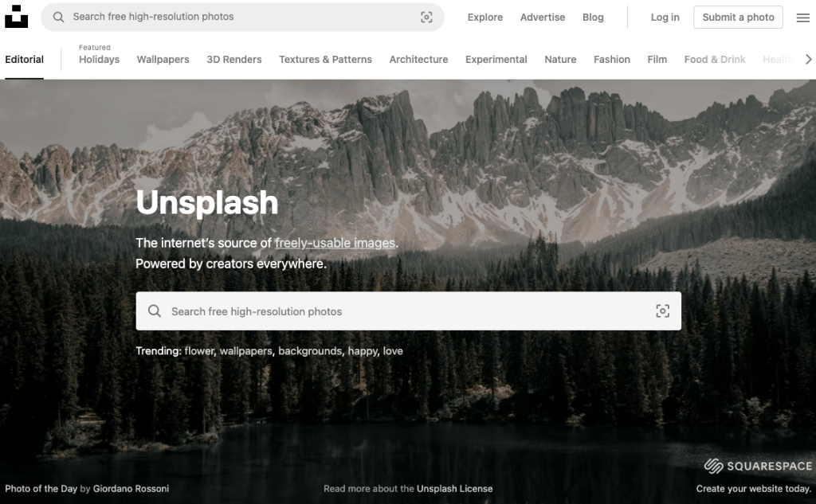Open visual search in the top search bar
This screenshot has height=504, width=816.
[x=426, y=18]
